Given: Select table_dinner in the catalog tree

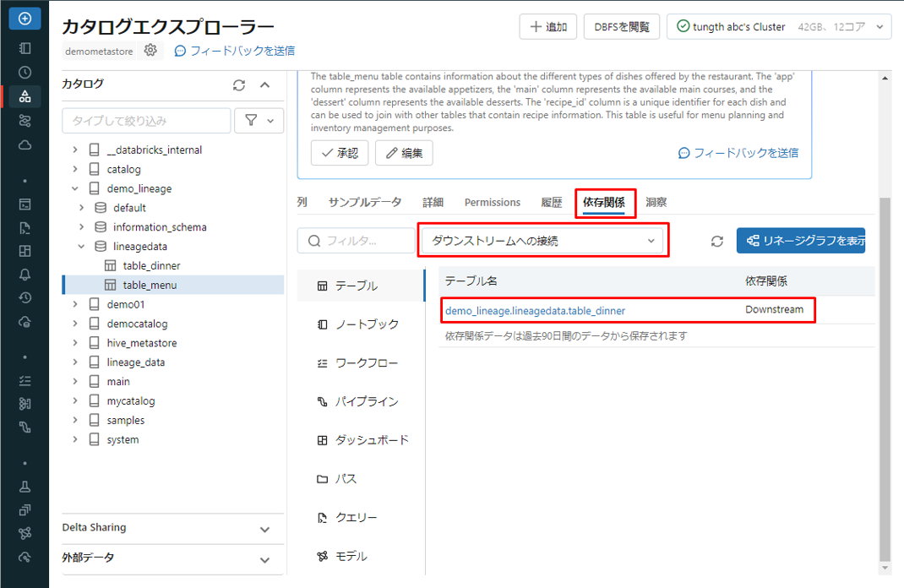Looking at the screenshot, I should click(151, 266).
